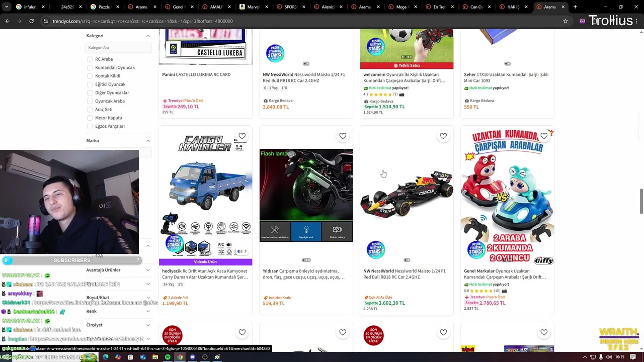644x362 pixels.
Task: Collapse the Marka filter section
Action: [148, 141]
